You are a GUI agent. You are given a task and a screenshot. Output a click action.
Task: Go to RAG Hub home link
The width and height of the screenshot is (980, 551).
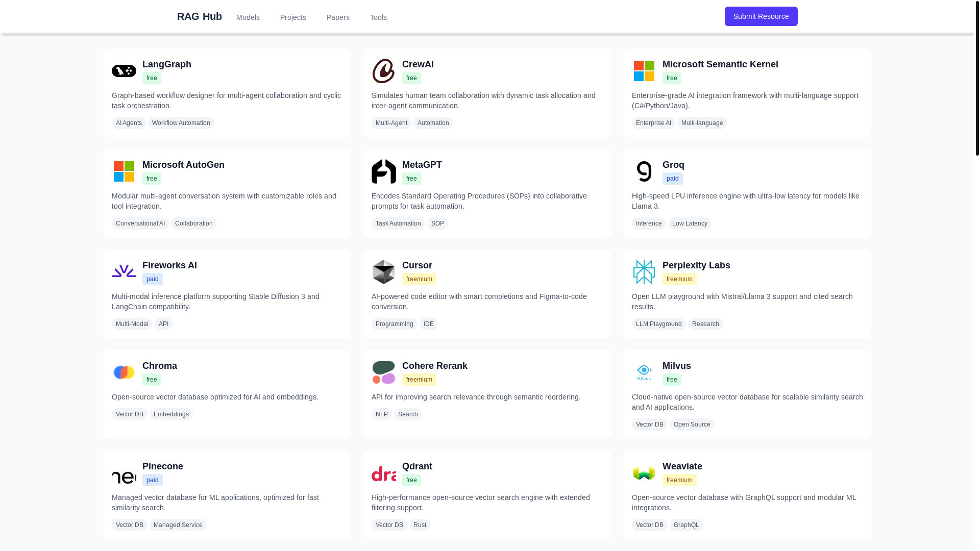click(x=200, y=16)
